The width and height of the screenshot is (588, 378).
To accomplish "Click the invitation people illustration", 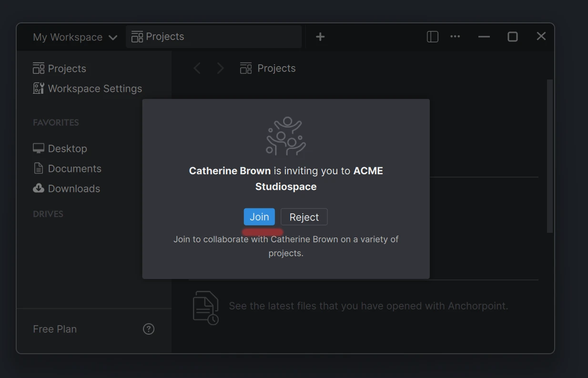I will 286,137.
